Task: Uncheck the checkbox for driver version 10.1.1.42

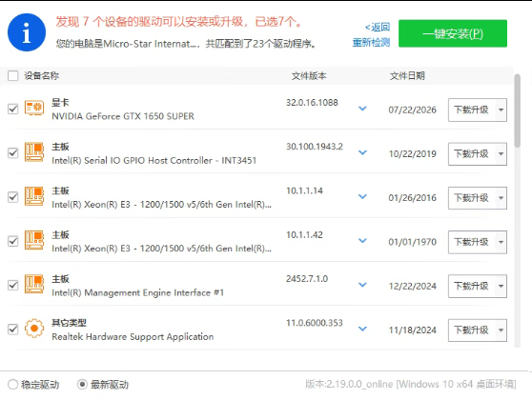Action: click(13, 241)
